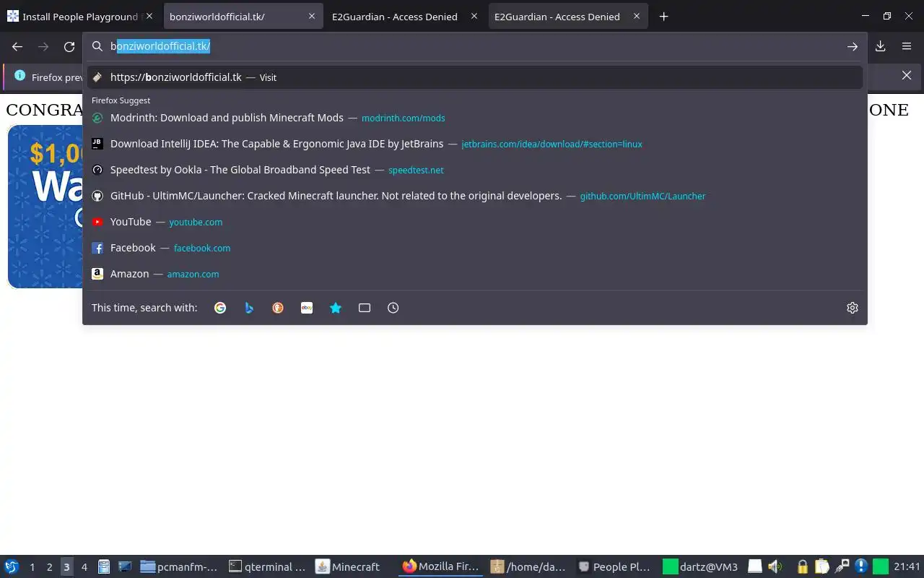Open the Firefox downloads panel

click(x=881, y=46)
